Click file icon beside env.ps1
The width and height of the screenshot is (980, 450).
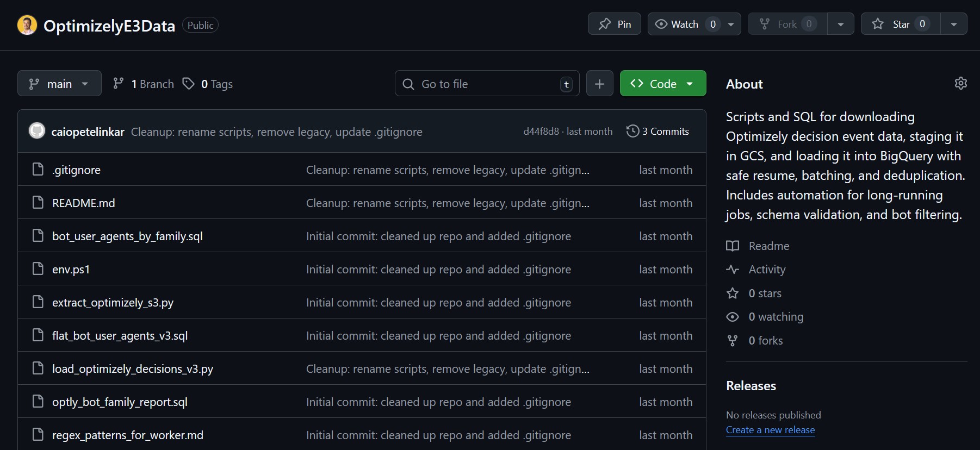click(x=38, y=269)
